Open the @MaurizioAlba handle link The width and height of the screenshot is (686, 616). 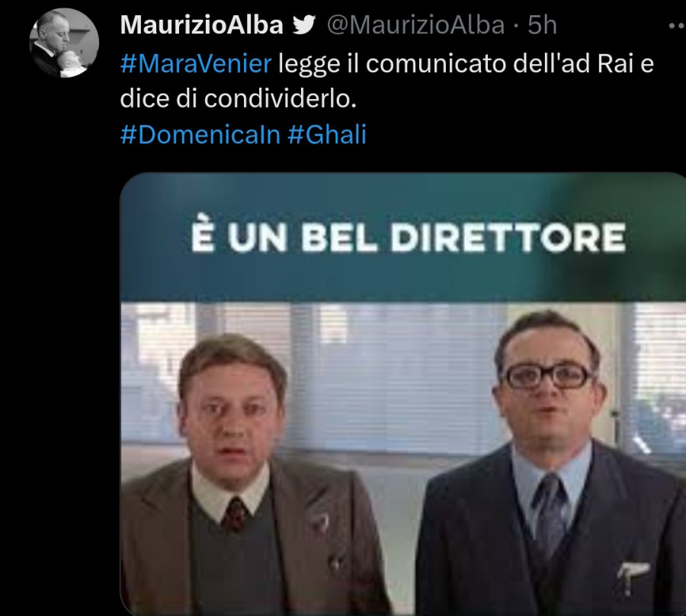pyautogui.click(x=415, y=25)
